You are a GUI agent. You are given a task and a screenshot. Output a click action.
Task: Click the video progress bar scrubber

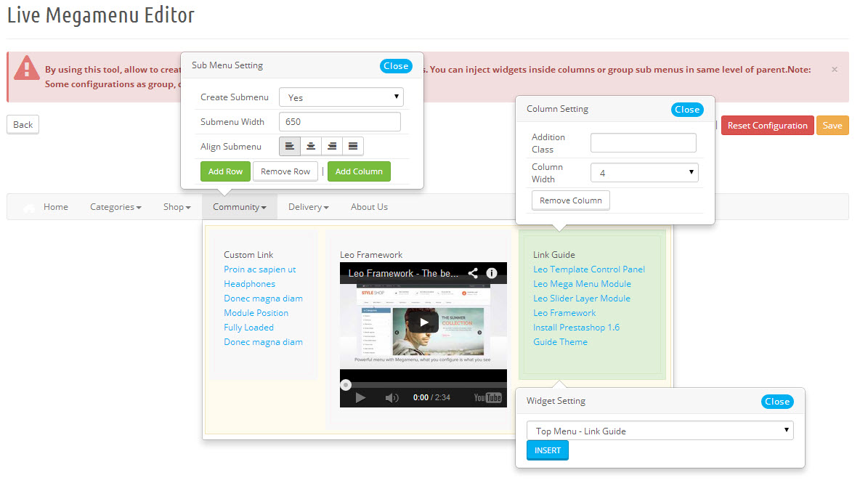coord(346,385)
